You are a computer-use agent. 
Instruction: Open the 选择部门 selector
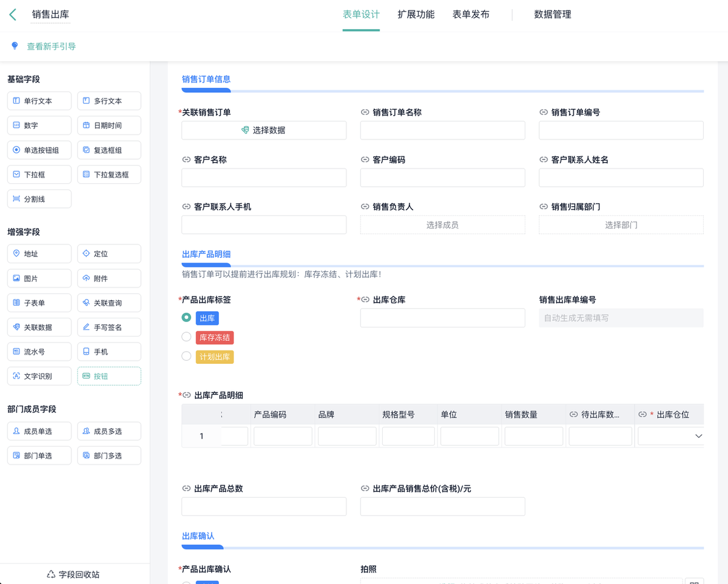pyautogui.click(x=621, y=224)
